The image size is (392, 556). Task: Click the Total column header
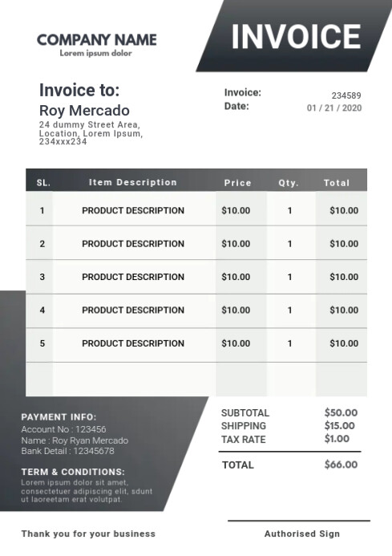click(x=337, y=183)
